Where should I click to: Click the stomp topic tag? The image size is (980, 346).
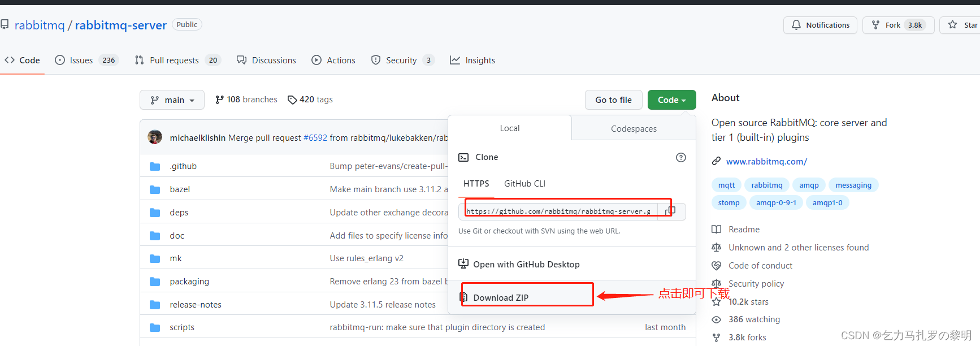tap(729, 203)
